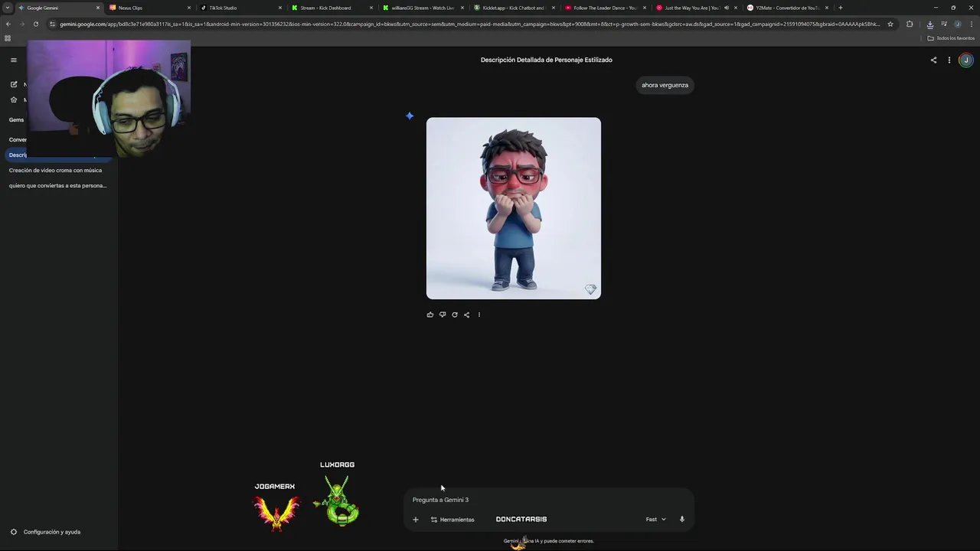Click the Gems section heading

(x=16, y=119)
